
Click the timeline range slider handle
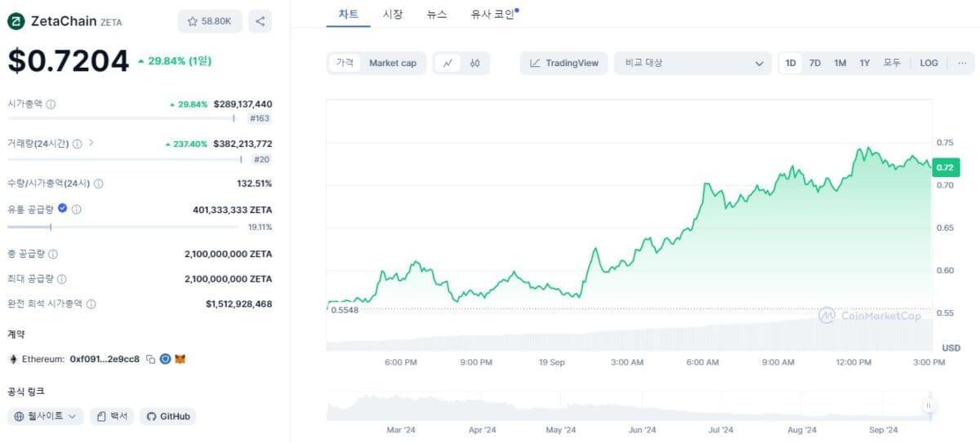[928, 405]
